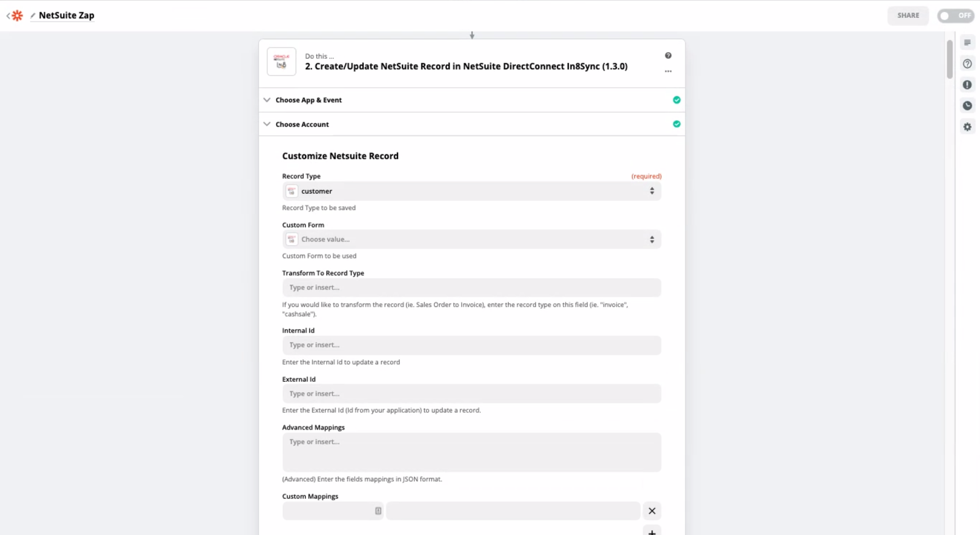
Task: Click the Zapier logo home icon
Action: pyautogui.click(x=17, y=15)
